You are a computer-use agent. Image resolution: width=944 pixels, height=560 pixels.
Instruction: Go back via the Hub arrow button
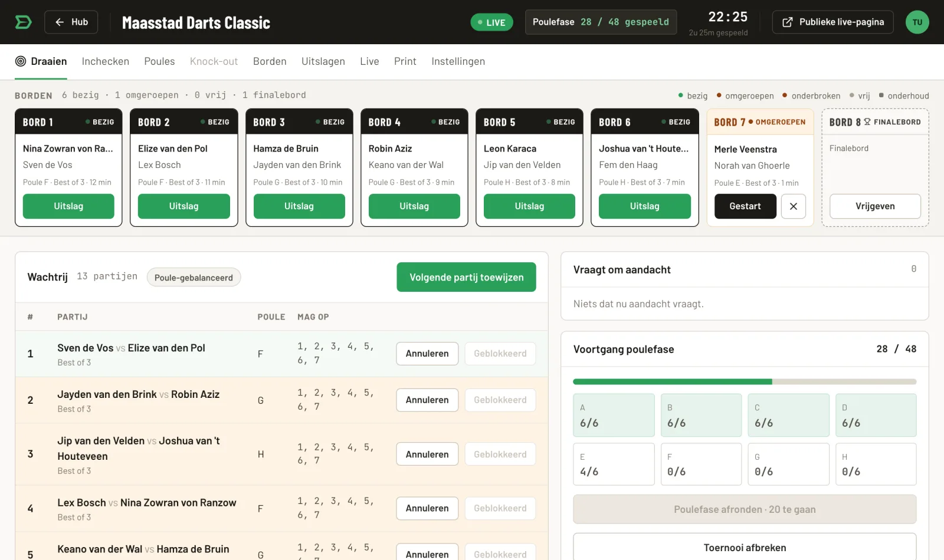[x=71, y=22]
